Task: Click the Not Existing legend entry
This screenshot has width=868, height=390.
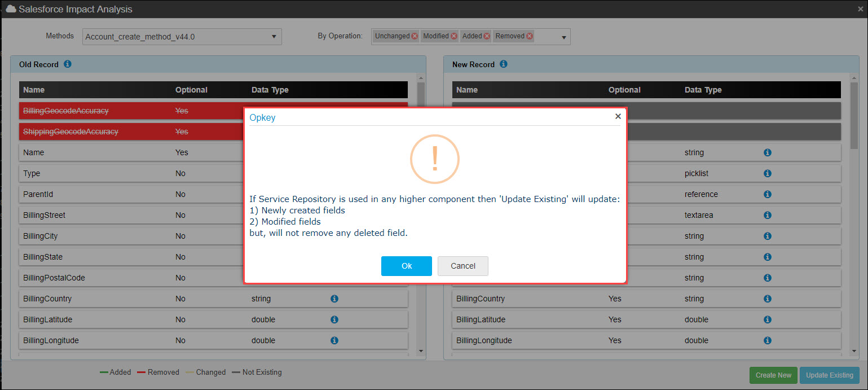Action: [x=257, y=373]
